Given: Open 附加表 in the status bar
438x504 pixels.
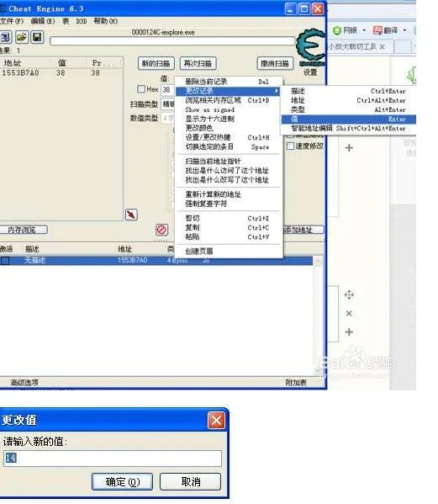Looking at the screenshot, I should coord(296,383).
